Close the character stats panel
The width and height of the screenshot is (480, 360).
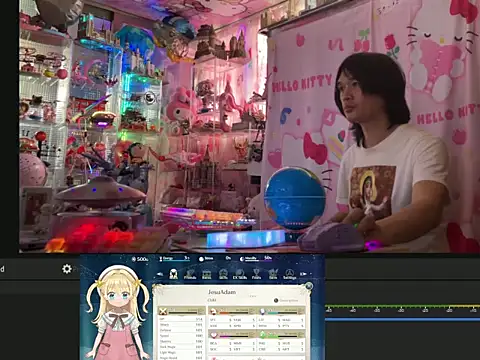point(309,286)
